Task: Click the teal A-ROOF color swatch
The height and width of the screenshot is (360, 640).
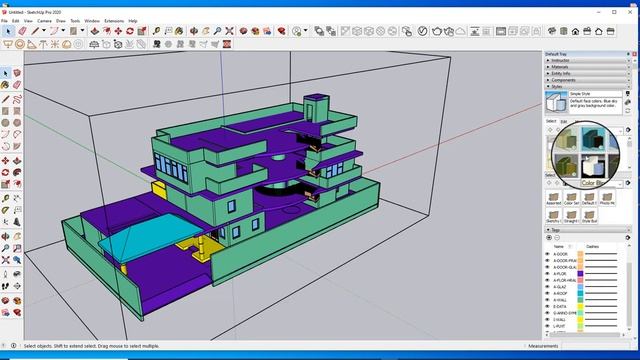Action: click(x=580, y=293)
